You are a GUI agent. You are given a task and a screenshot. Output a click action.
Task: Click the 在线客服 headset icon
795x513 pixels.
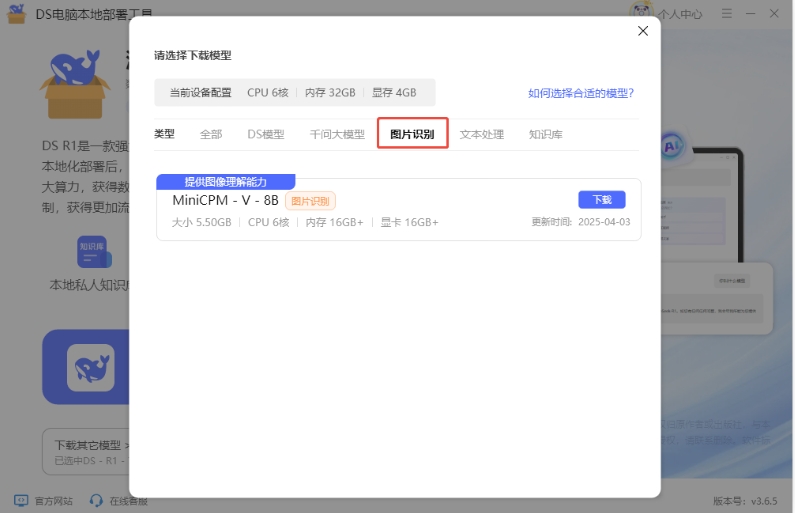(96, 501)
